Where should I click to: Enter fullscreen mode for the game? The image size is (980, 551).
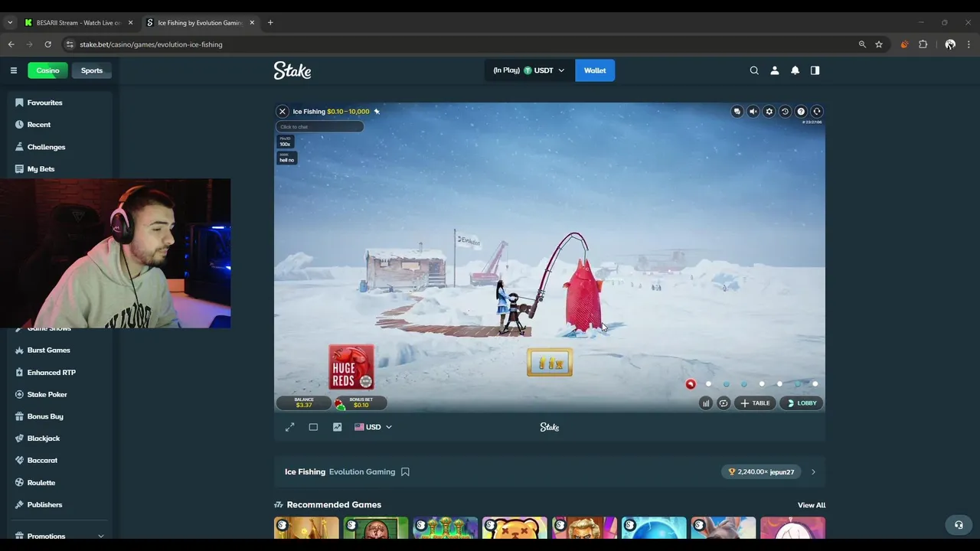[x=290, y=427]
